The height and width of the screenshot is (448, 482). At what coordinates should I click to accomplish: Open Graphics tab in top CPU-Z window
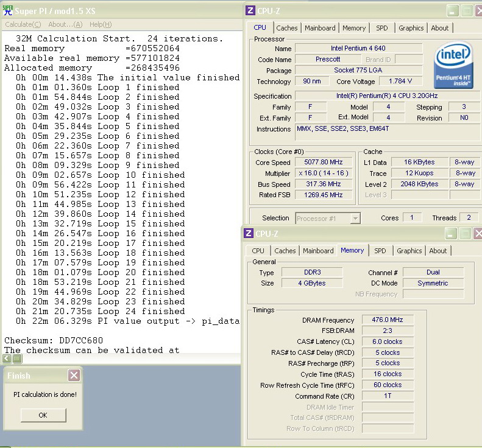pos(411,28)
